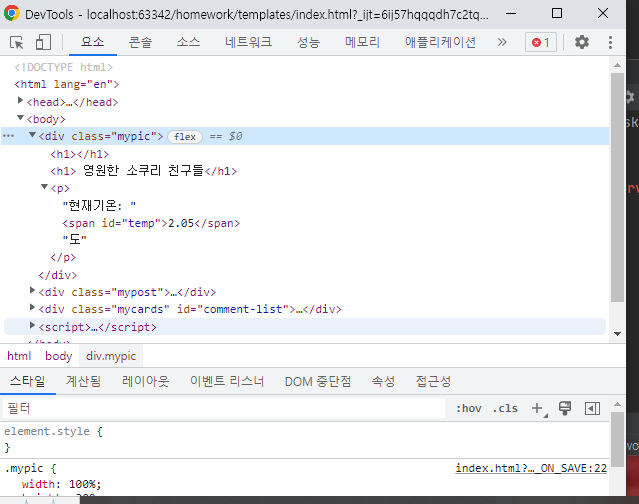Switch to the 네트워크 tab
The image size is (639, 504).
pos(248,42)
